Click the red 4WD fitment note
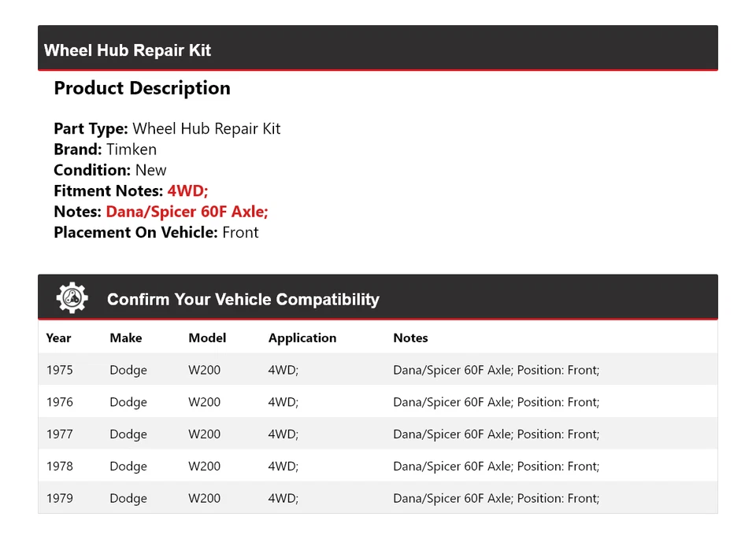 pyautogui.click(x=187, y=190)
